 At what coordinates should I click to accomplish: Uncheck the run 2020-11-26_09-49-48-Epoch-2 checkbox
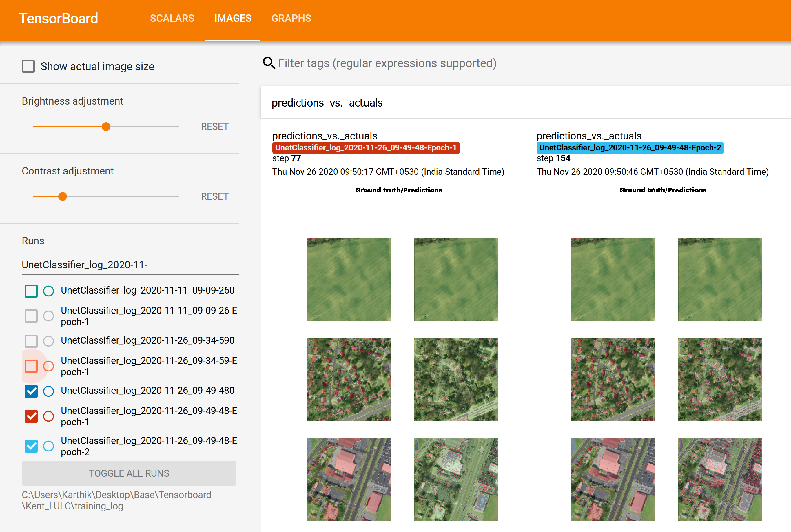pyautogui.click(x=31, y=446)
